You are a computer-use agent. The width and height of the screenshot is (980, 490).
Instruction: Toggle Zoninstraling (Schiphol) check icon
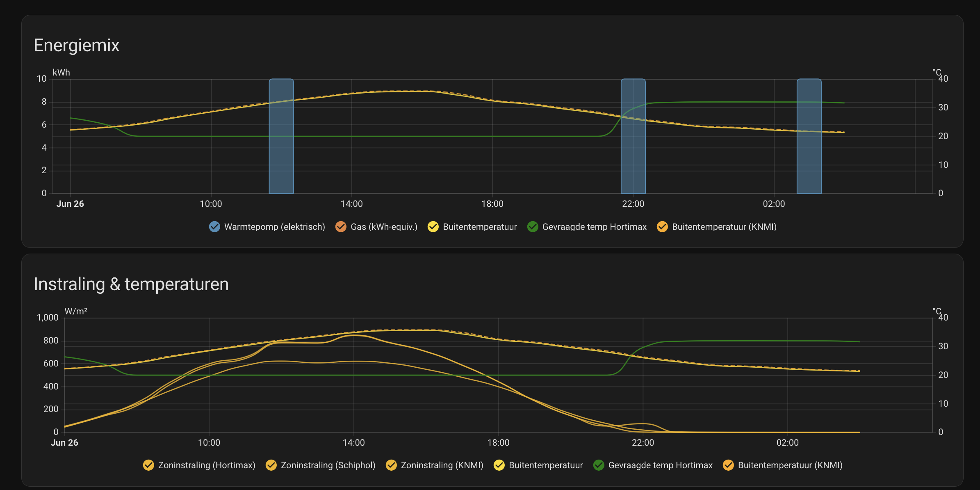[x=271, y=465]
